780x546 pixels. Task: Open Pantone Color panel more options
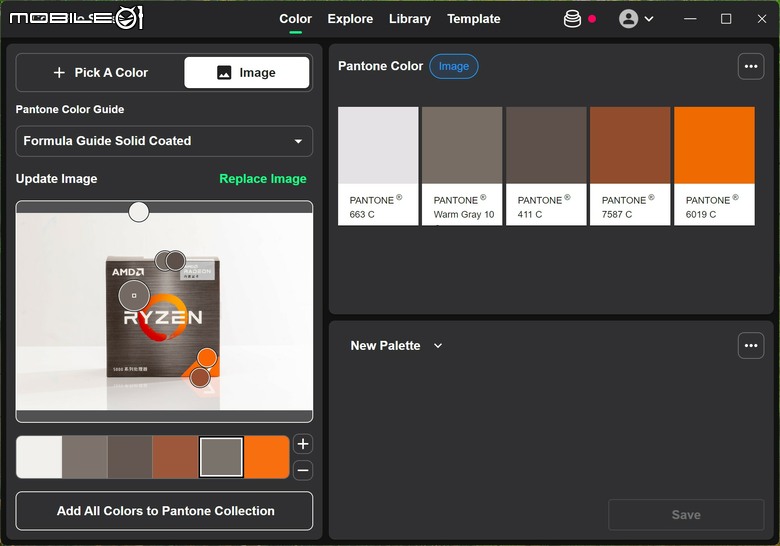(x=751, y=66)
